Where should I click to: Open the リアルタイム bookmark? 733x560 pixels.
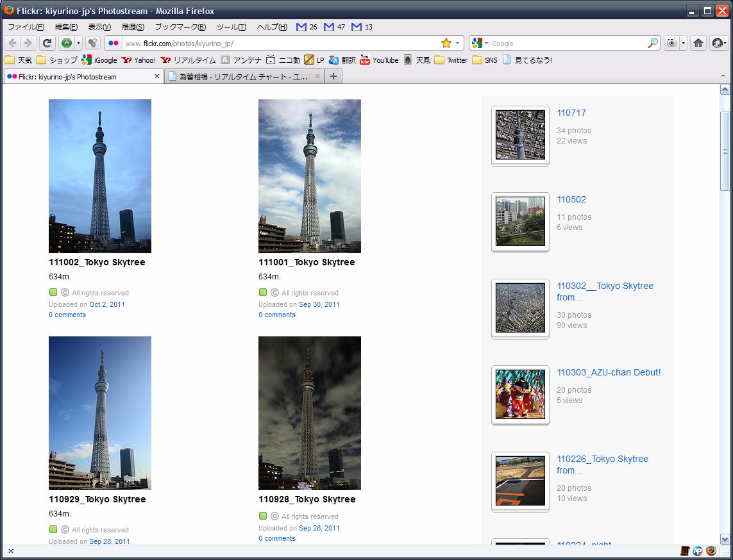(188, 60)
